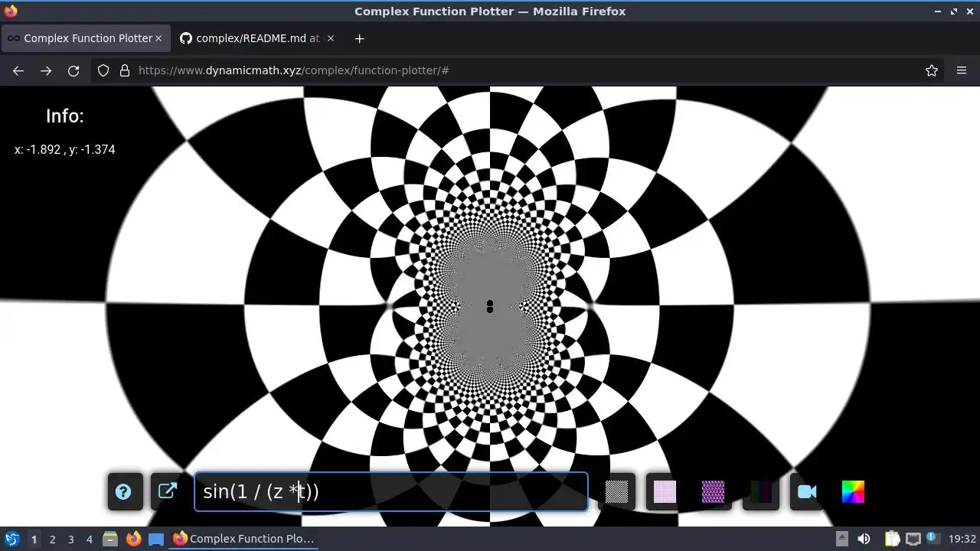Switch to workspace 3
This screenshot has width=980, height=551.
click(70, 539)
